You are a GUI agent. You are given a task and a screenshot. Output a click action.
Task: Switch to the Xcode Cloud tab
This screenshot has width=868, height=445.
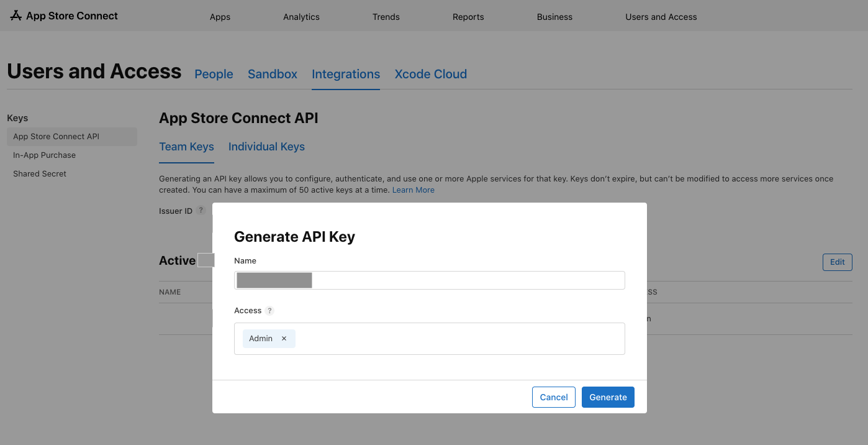pyautogui.click(x=431, y=74)
